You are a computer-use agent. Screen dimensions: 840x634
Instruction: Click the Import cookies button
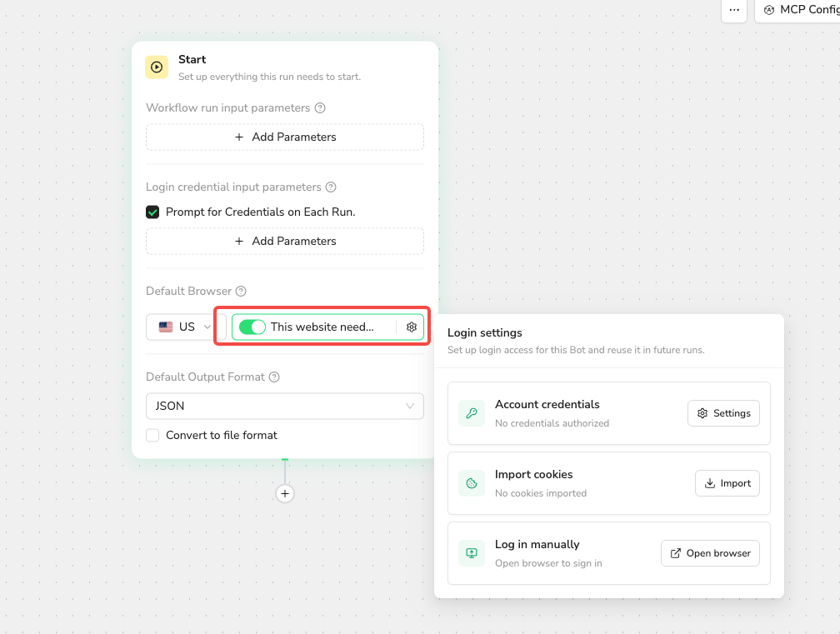[727, 483]
